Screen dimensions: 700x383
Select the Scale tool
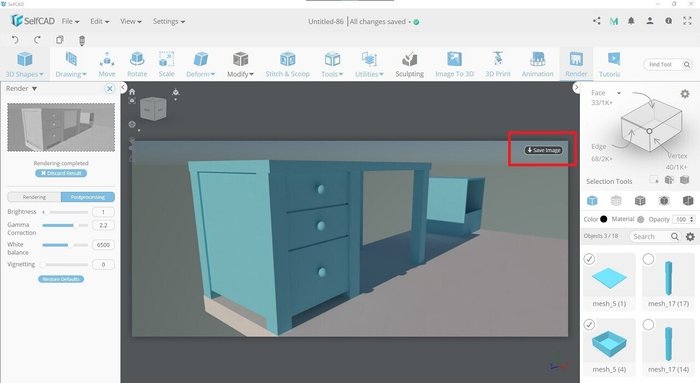167,65
